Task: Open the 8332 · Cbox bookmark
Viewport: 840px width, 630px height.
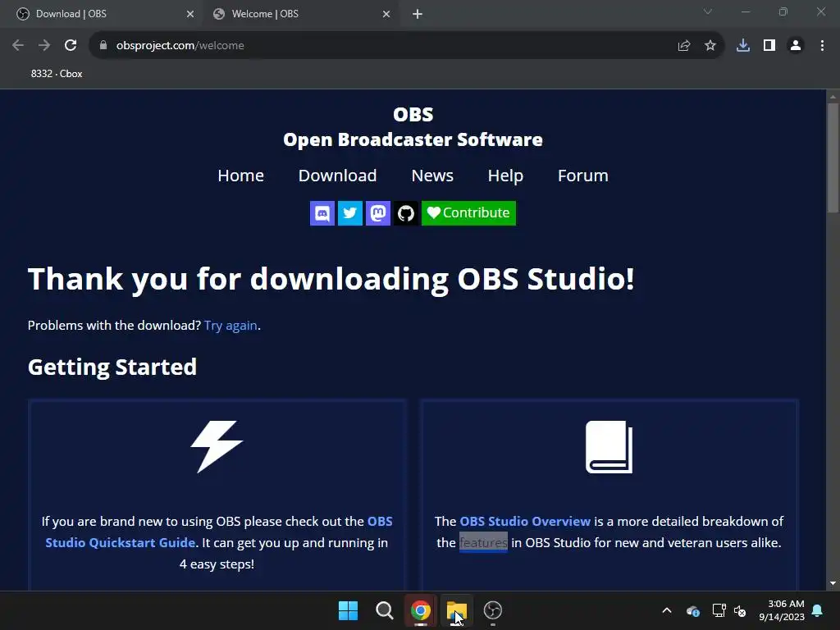Action: (57, 74)
